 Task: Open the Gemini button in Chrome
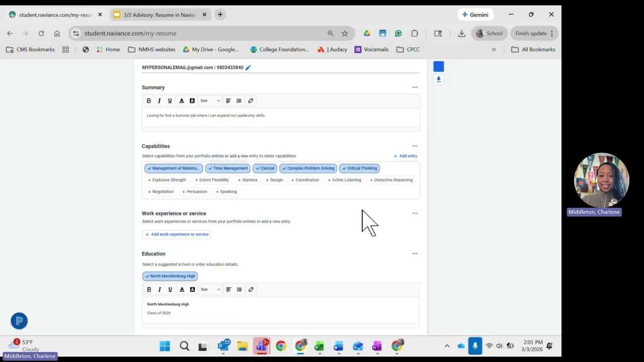475,15
